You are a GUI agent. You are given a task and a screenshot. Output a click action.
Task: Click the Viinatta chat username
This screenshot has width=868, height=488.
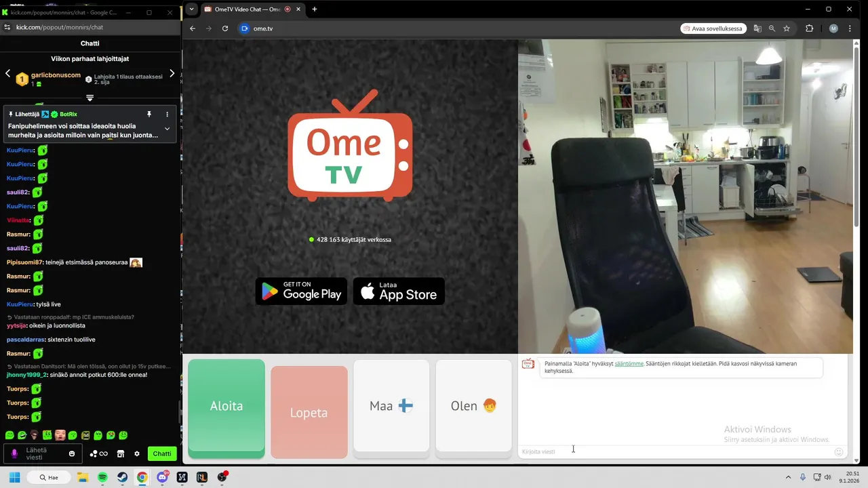[18, 220]
